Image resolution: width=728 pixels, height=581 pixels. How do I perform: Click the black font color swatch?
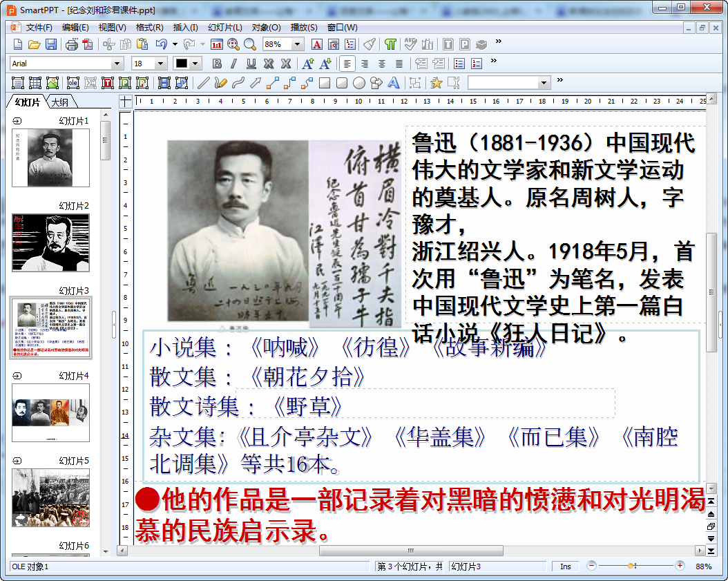pyautogui.click(x=182, y=64)
